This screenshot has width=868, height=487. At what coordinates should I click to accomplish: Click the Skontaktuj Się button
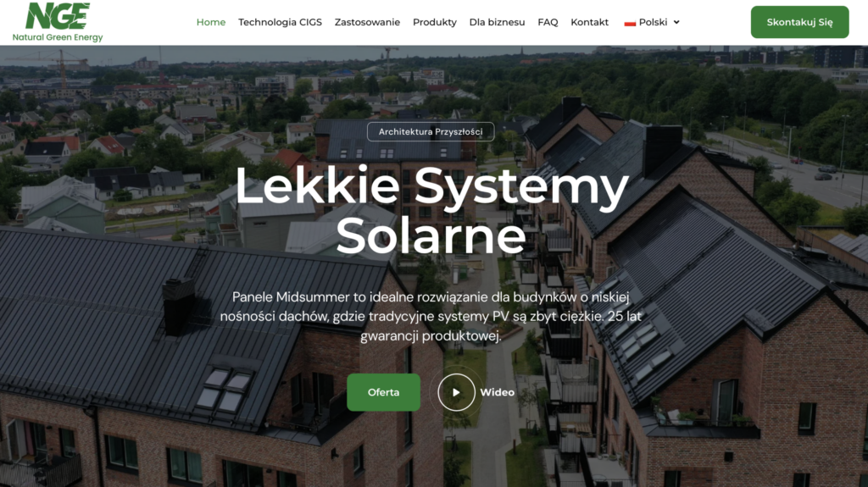(x=799, y=22)
